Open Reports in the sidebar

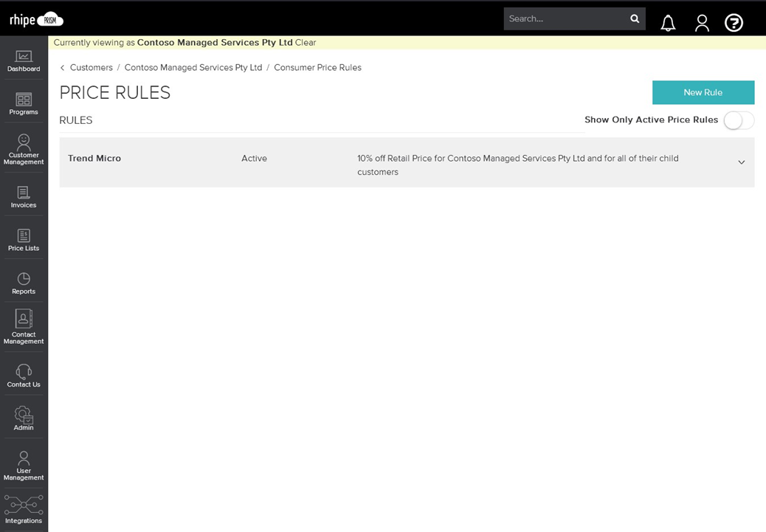[24, 283]
